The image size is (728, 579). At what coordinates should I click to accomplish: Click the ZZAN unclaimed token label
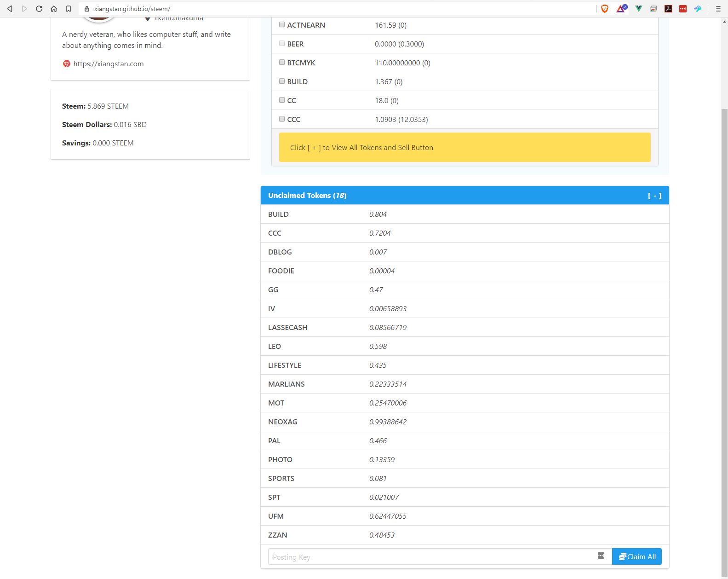pos(278,535)
